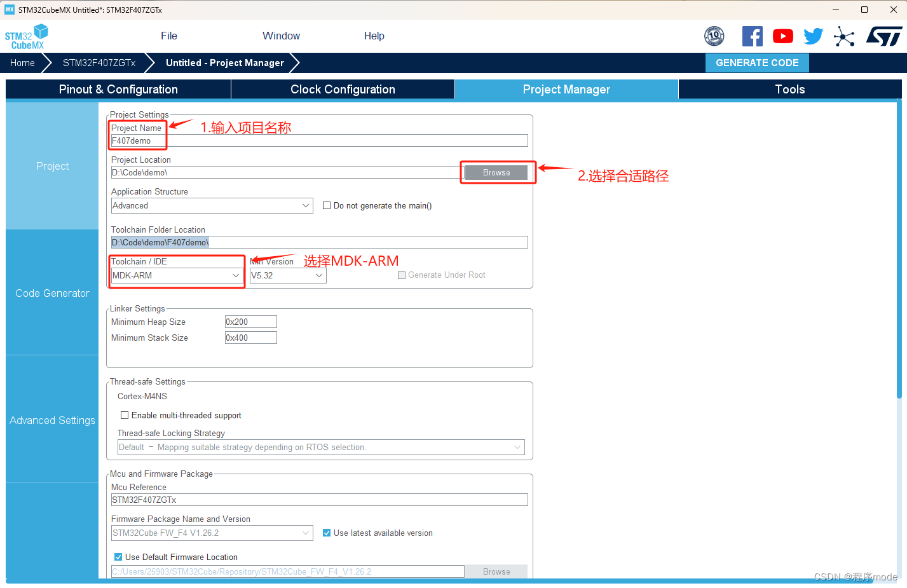Click the Project Name input field
This screenshot has width=907, height=588.
coord(320,140)
